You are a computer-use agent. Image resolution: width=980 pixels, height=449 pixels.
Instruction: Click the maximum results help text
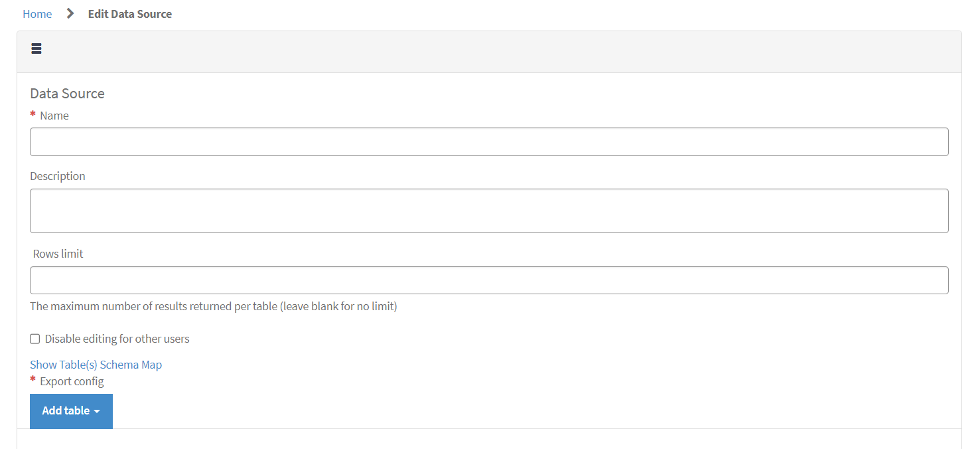[x=214, y=306]
